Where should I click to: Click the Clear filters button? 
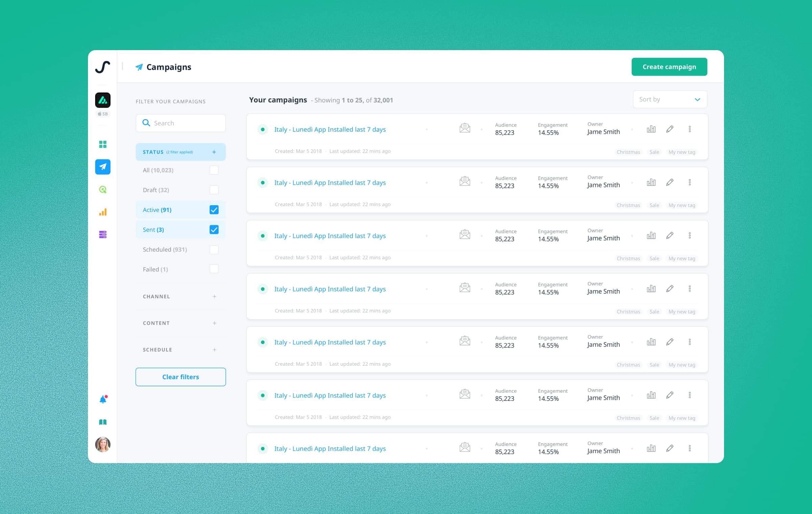[x=180, y=377]
